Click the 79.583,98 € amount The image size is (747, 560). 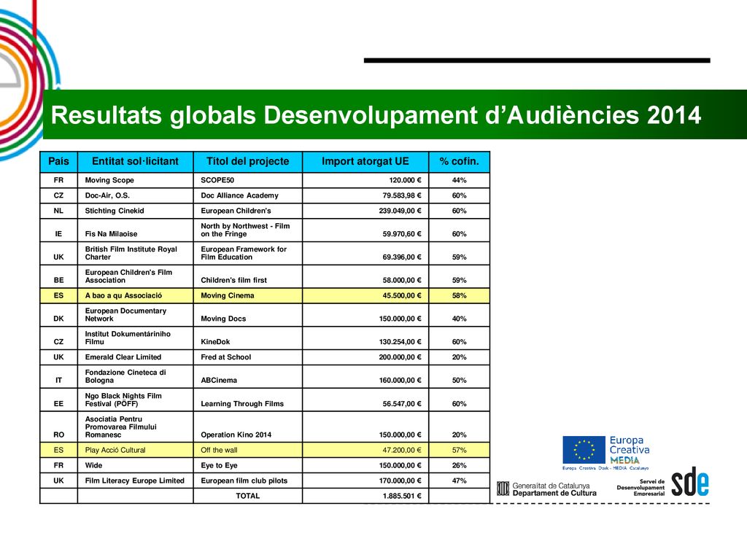[x=402, y=195]
